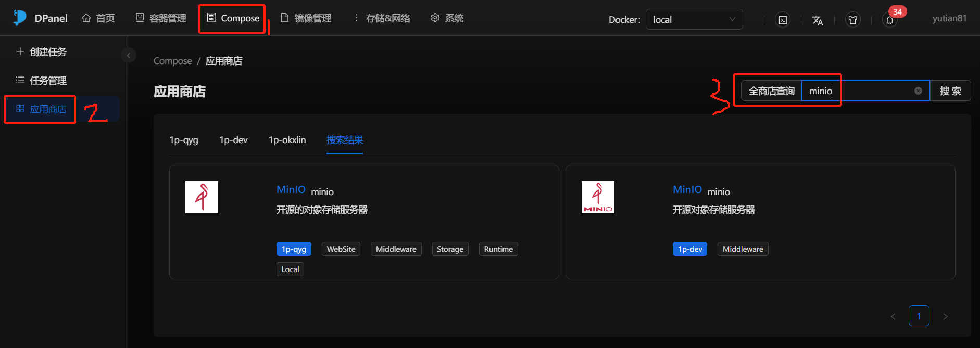Click the left MinIO flamingo logo
Viewport: 980px width, 348px height.
[x=202, y=197]
